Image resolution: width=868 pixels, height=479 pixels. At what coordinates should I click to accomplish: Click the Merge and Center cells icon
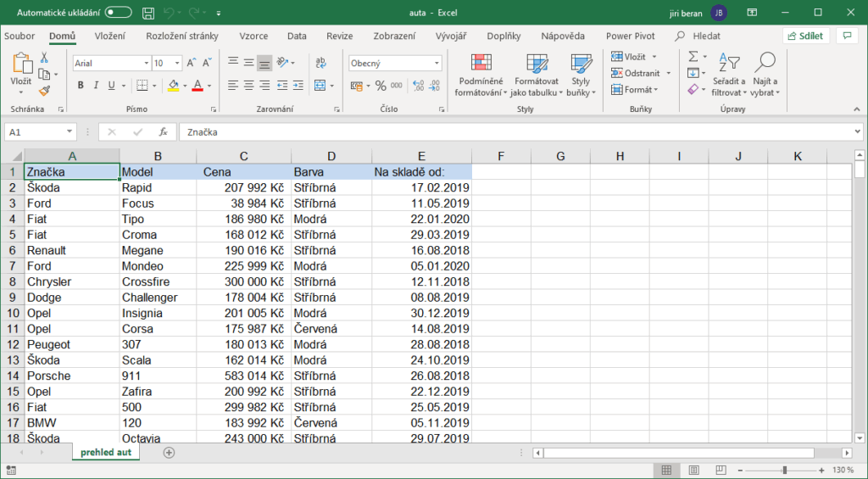(x=320, y=86)
